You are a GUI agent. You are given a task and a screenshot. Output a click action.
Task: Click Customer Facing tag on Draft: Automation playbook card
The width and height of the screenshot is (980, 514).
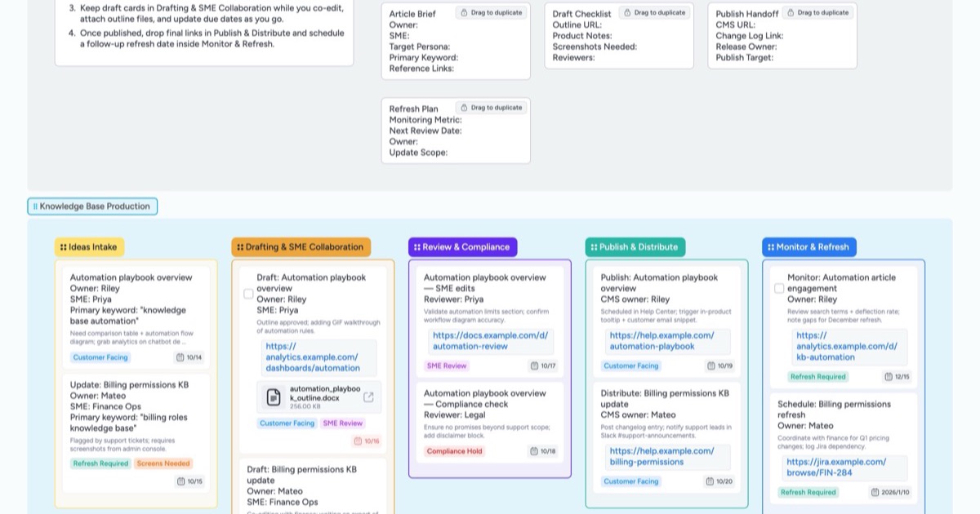(287, 423)
